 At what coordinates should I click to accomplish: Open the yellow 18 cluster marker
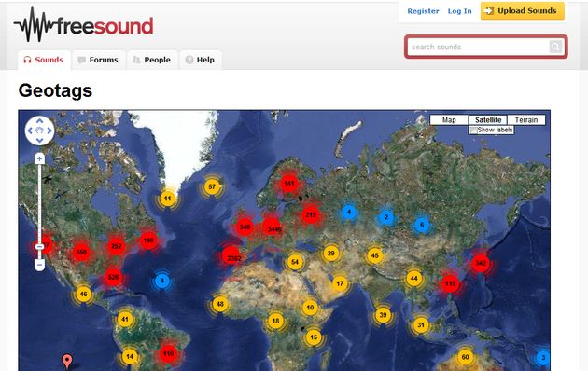[275, 321]
